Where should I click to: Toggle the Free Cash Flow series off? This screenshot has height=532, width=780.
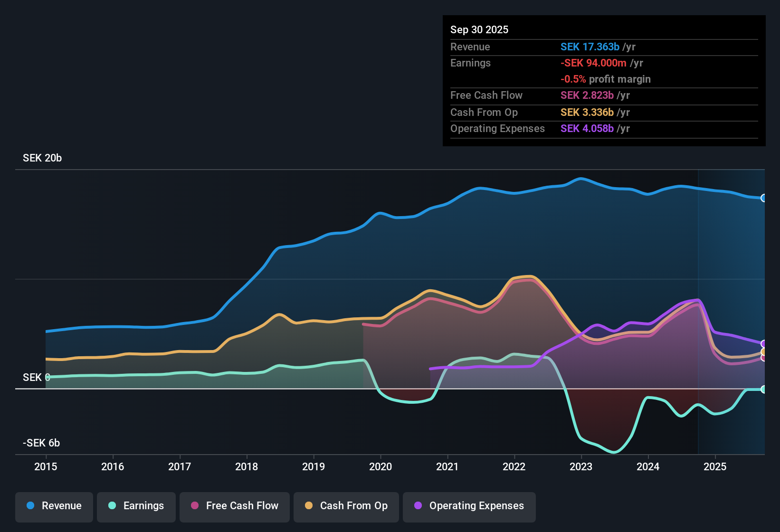pos(234,506)
